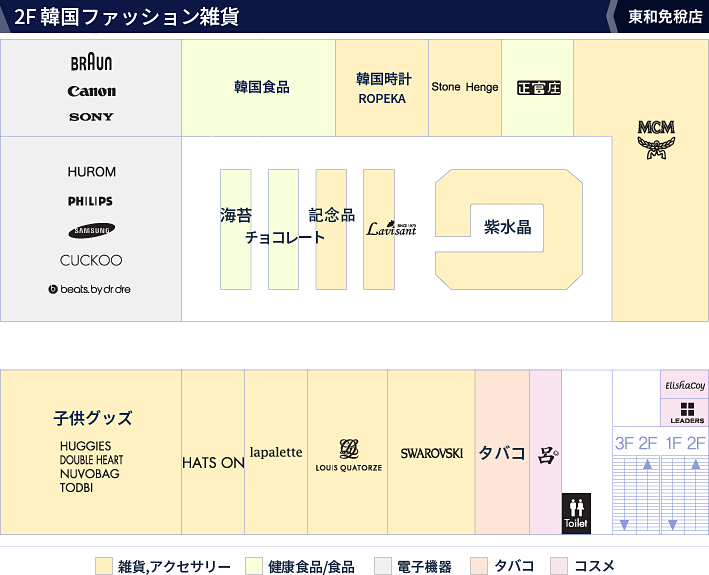Click DOUBLE HEART brand text
Viewport: 709px width, 575px height.
click(x=91, y=460)
